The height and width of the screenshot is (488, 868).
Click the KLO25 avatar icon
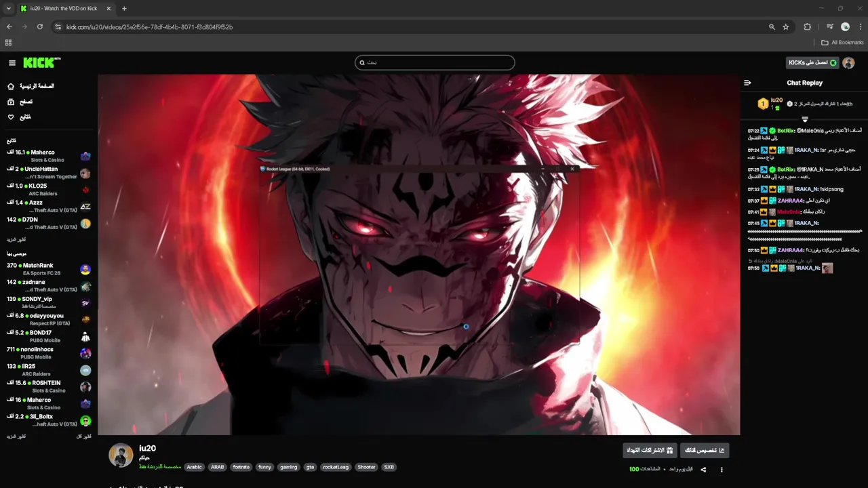pos(85,189)
